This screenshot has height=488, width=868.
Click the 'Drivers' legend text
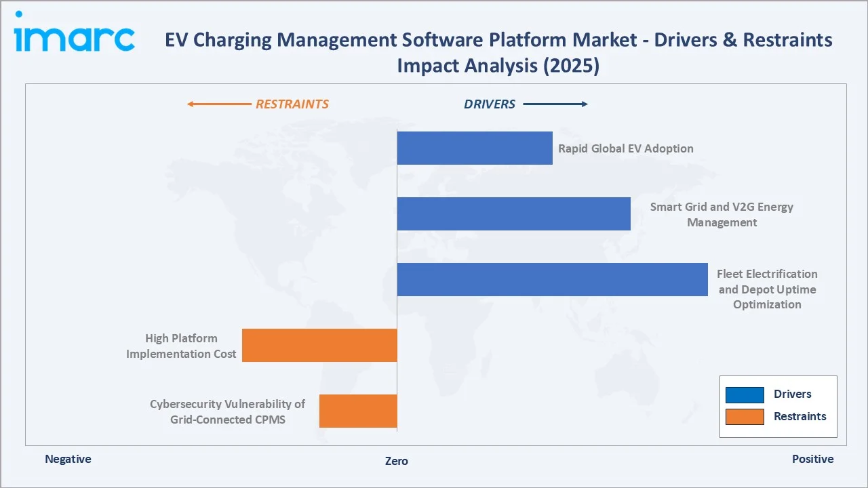click(793, 394)
